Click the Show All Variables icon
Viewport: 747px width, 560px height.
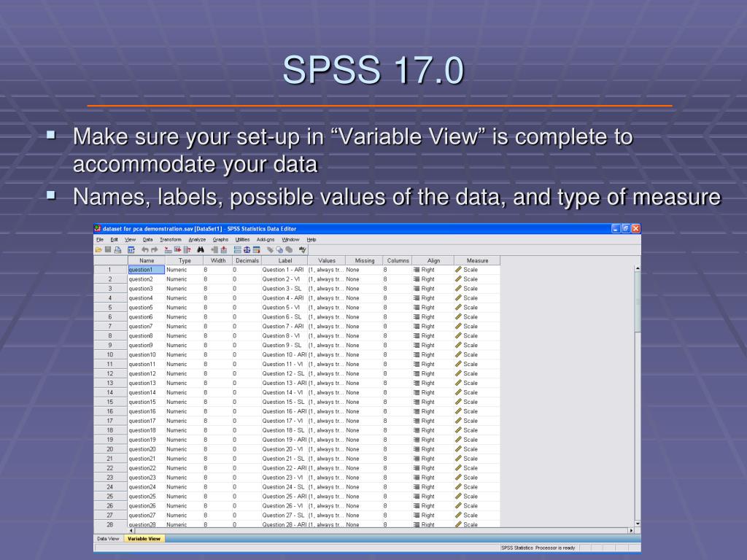coord(289,249)
